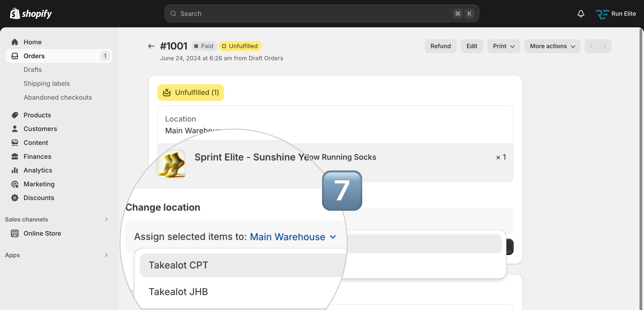Open the More actions dropdown

coord(552,46)
